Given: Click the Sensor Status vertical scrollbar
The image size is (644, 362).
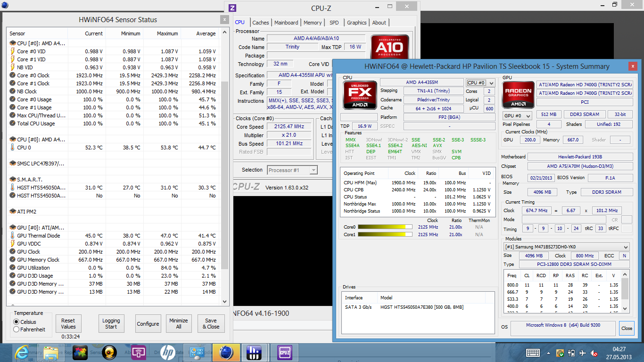Looking at the screenshot, I should pyautogui.click(x=224, y=166).
